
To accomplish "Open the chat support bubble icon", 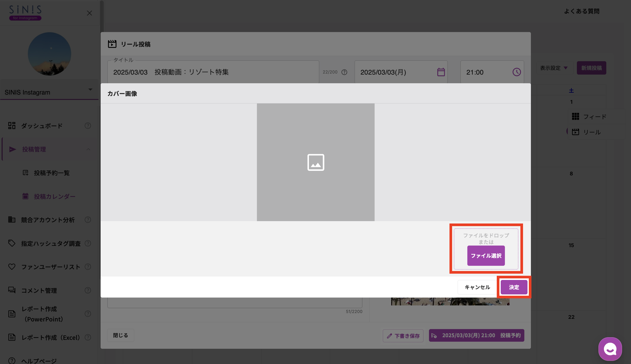I will (610, 349).
